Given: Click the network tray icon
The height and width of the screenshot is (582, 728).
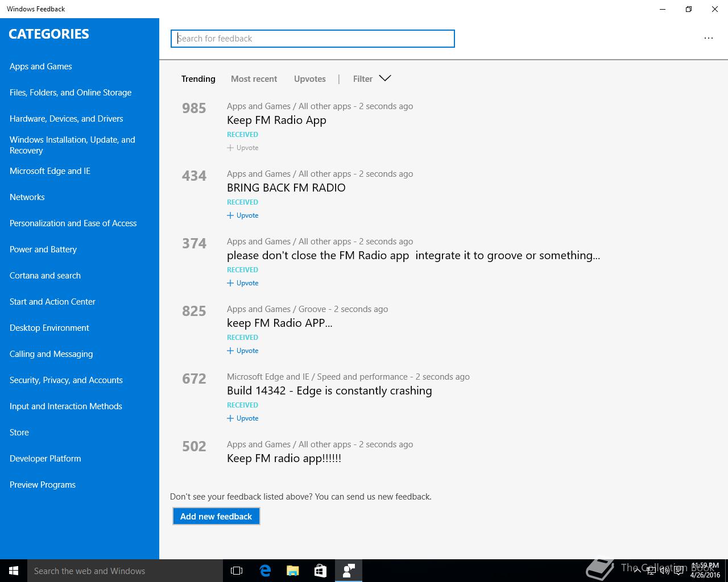Looking at the screenshot, I should [x=650, y=571].
